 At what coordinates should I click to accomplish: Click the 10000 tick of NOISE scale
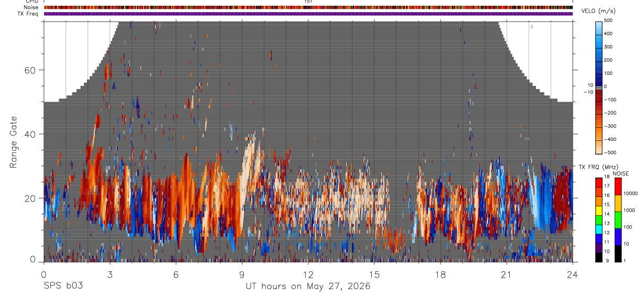pos(630,193)
